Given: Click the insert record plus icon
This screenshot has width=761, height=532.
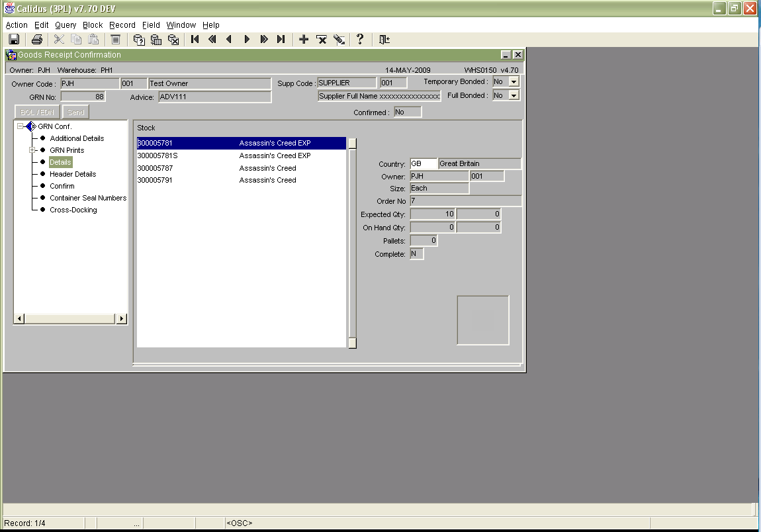Looking at the screenshot, I should pyautogui.click(x=303, y=39).
